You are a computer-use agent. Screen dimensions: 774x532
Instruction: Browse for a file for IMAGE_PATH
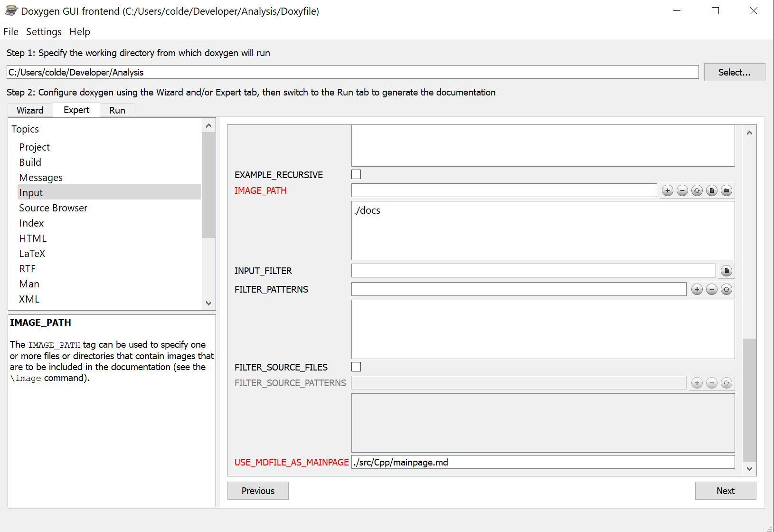712,190
